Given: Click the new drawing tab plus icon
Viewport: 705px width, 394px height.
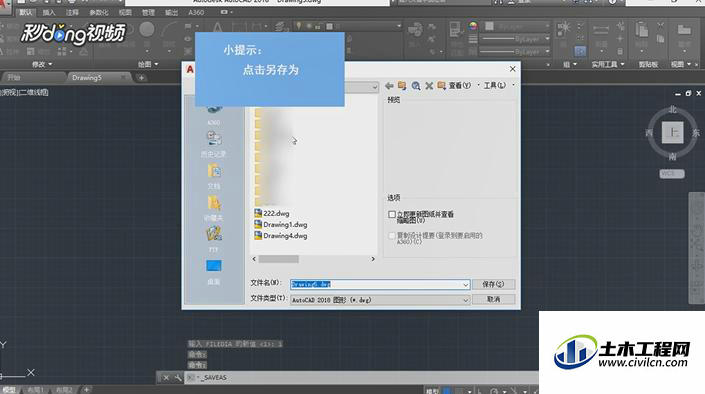Looking at the screenshot, I should point(141,78).
